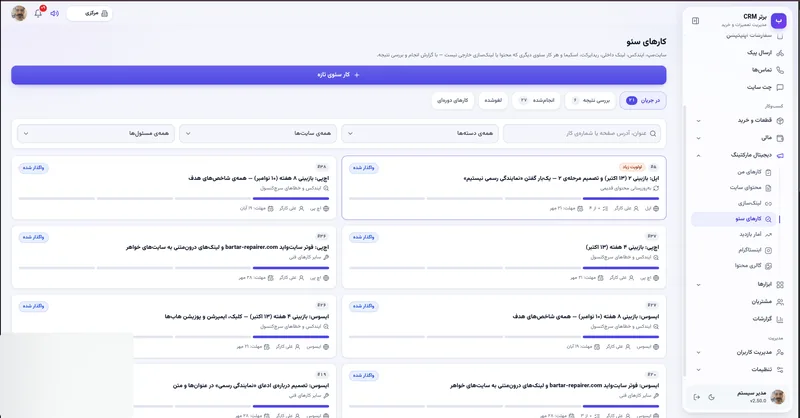Click the chart icon for آمار بازدید
This screenshot has height=418, width=800.
click(768, 234)
